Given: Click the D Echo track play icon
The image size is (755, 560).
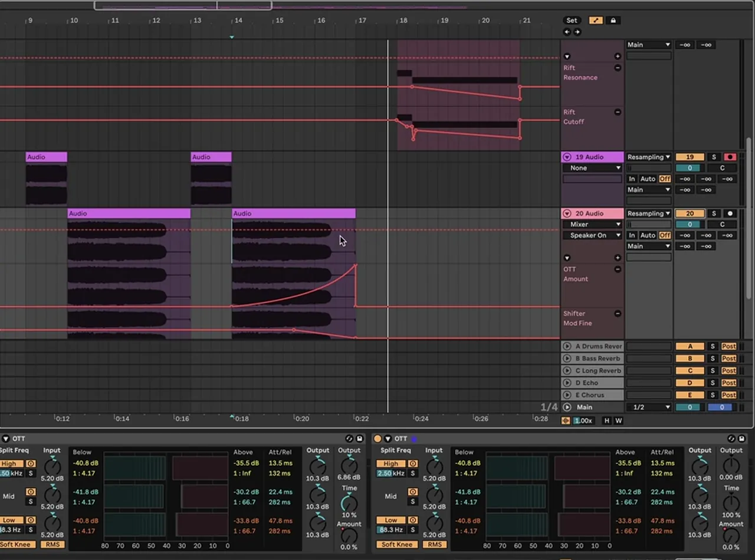Looking at the screenshot, I should (567, 383).
